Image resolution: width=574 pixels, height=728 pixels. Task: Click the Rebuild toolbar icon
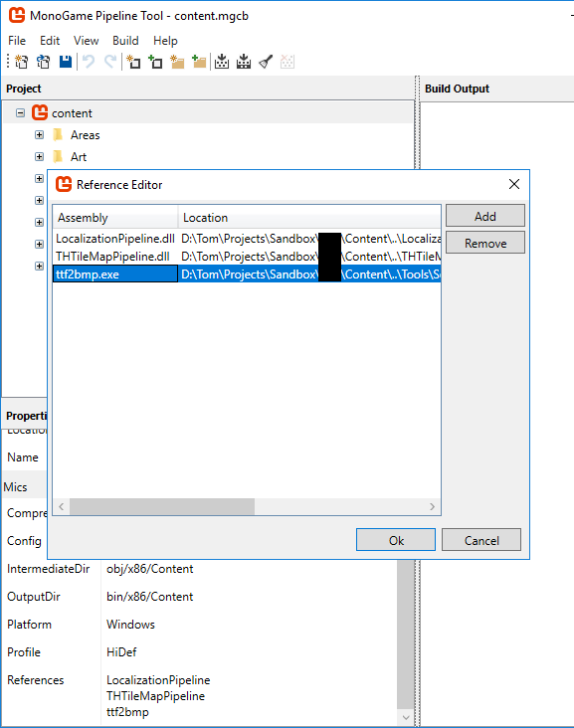244,62
